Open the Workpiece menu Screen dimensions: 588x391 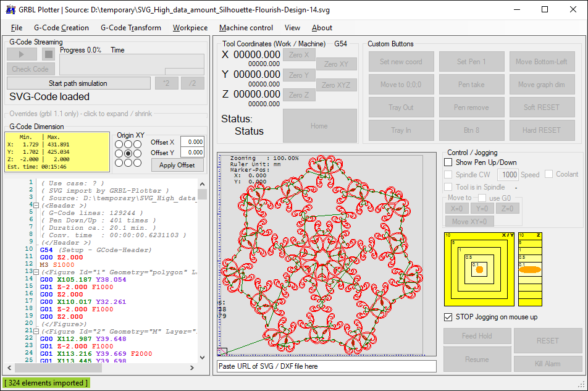pyautogui.click(x=190, y=28)
